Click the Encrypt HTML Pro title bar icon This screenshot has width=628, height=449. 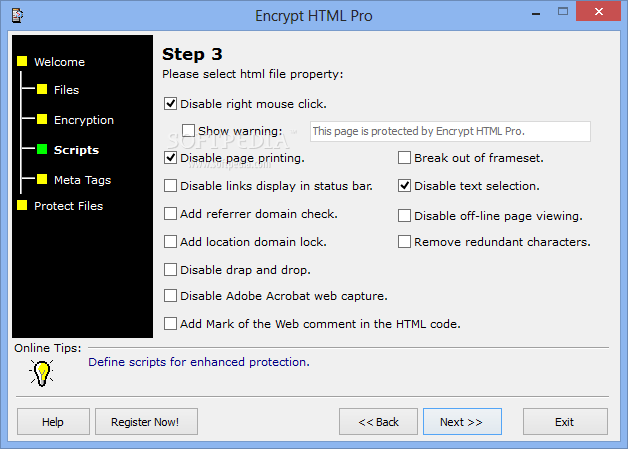click(x=17, y=16)
